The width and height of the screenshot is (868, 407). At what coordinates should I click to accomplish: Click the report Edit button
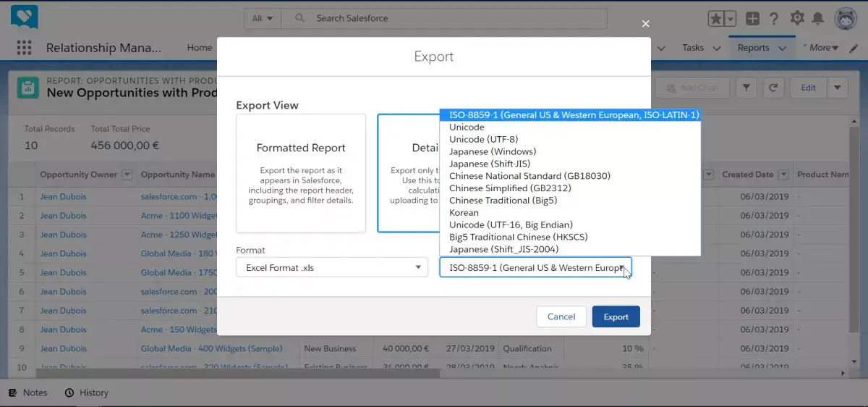(x=808, y=88)
